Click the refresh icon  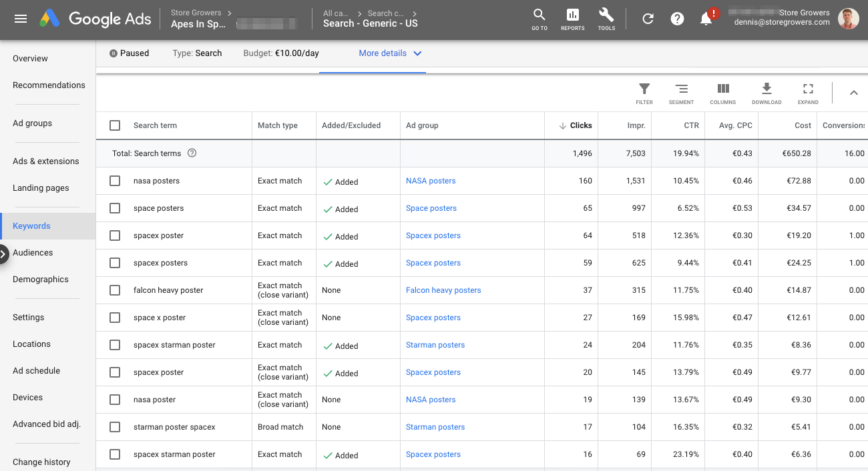click(x=648, y=19)
